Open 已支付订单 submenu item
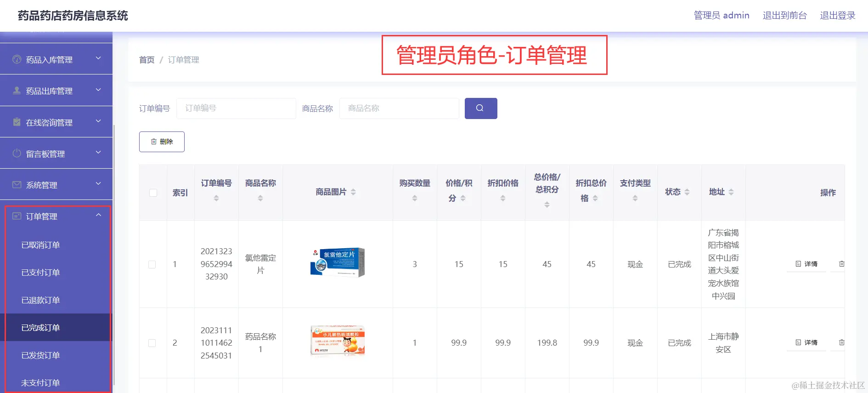868x393 pixels. click(x=56, y=273)
